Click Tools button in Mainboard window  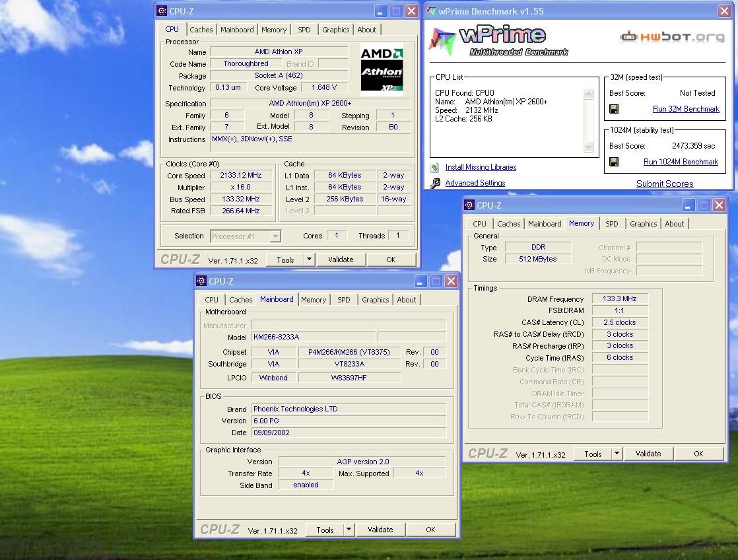coord(325,530)
